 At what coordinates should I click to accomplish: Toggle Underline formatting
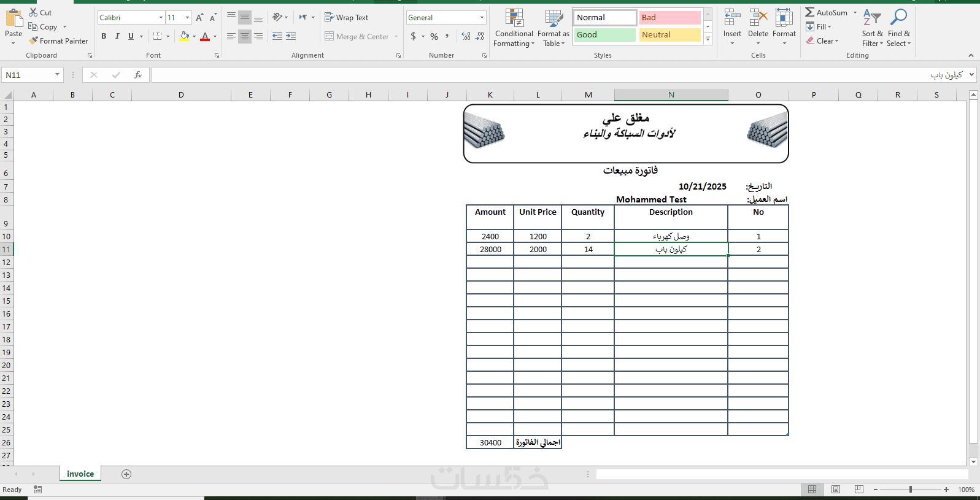pos(131,36)
